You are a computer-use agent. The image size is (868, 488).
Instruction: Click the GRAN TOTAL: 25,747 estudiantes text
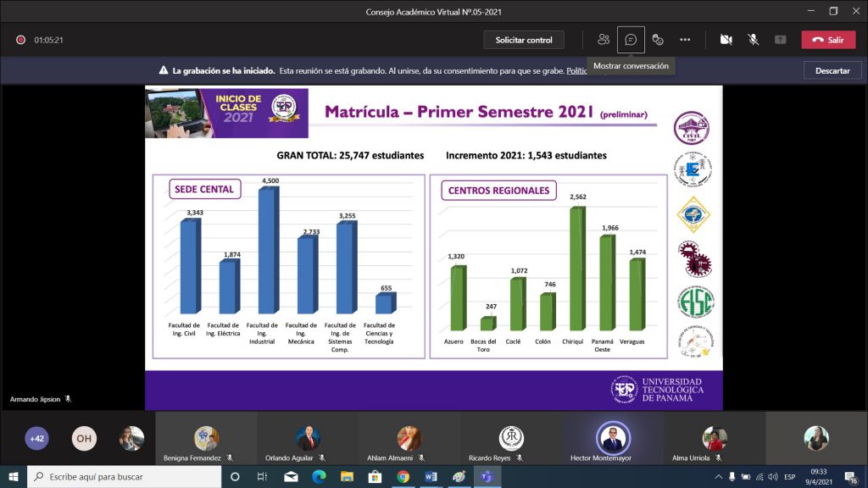pos(350,156)
